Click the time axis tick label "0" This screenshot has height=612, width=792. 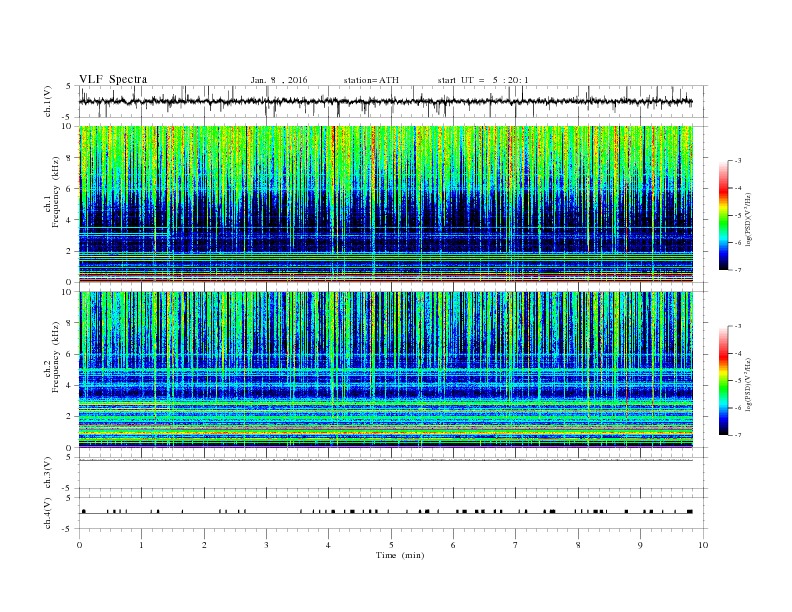tap(79, 545)
